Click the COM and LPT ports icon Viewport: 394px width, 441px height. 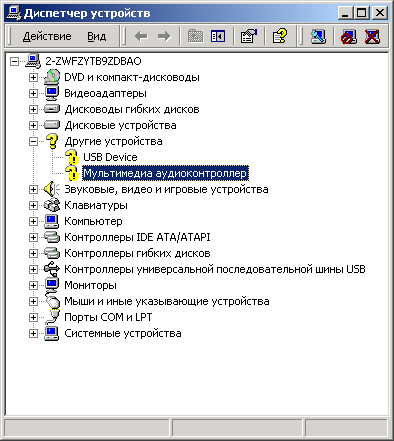tap(52, 317)
